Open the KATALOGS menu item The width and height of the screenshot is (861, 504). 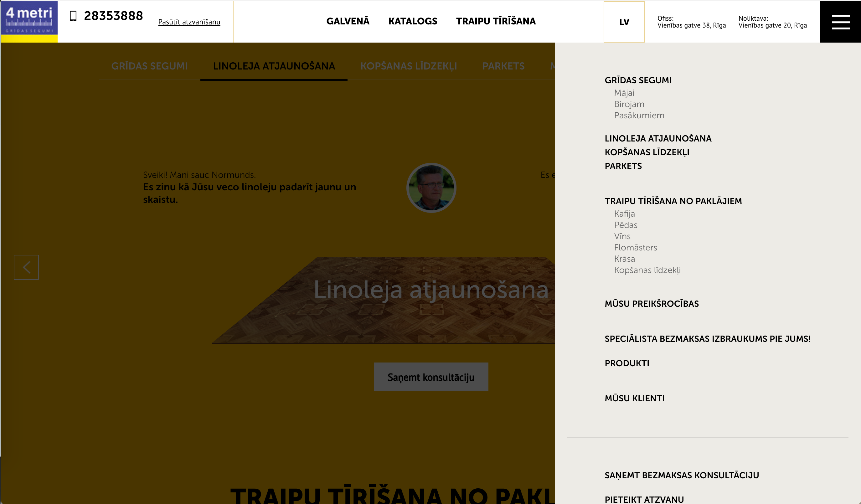click(413, 21)
